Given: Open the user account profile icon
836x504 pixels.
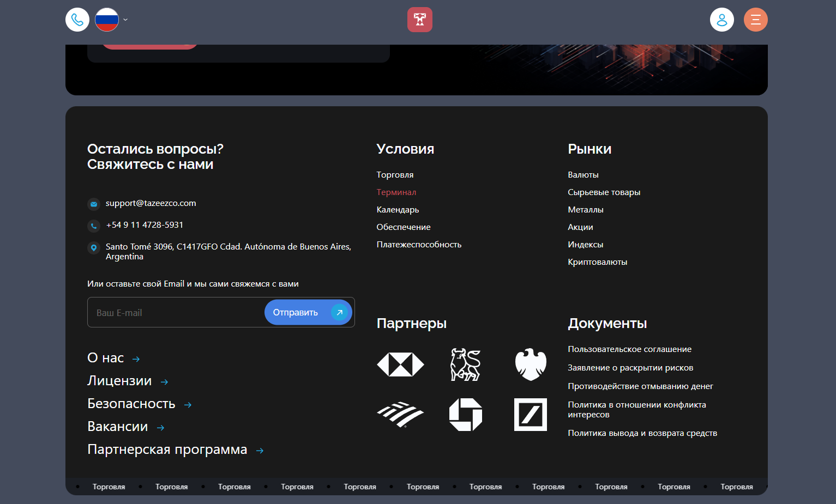Looking at the screenshot, I should [x=722, y=20].
